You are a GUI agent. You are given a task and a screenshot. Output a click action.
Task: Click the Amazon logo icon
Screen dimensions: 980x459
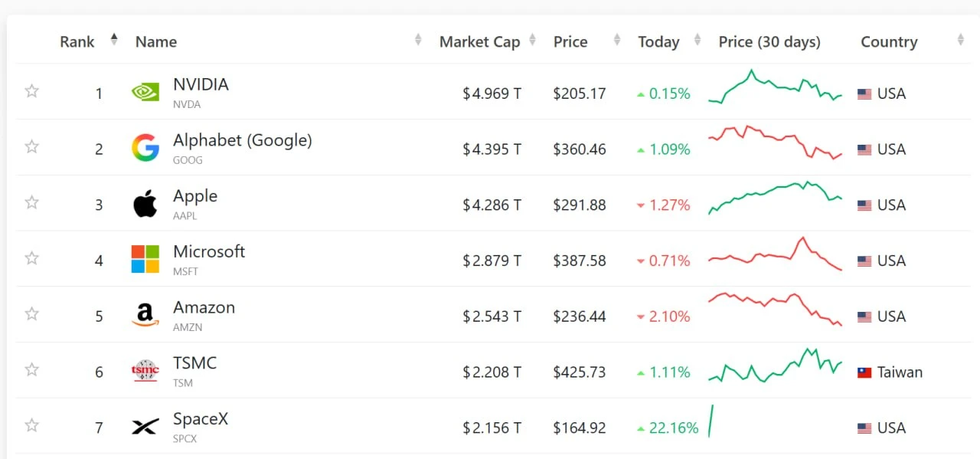click(145, 315)
